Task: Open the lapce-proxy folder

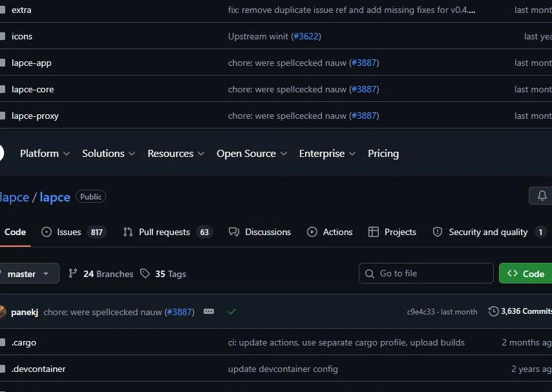Action: [x=35, y=116]
